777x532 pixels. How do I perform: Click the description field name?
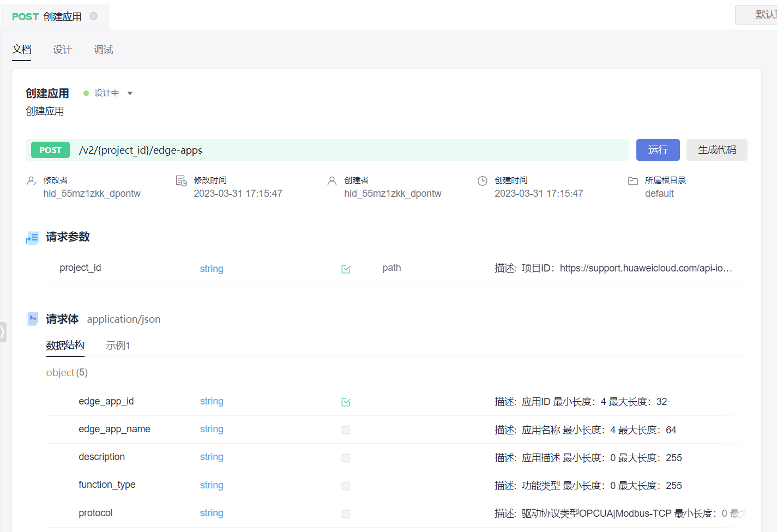(x=101, y=457)
